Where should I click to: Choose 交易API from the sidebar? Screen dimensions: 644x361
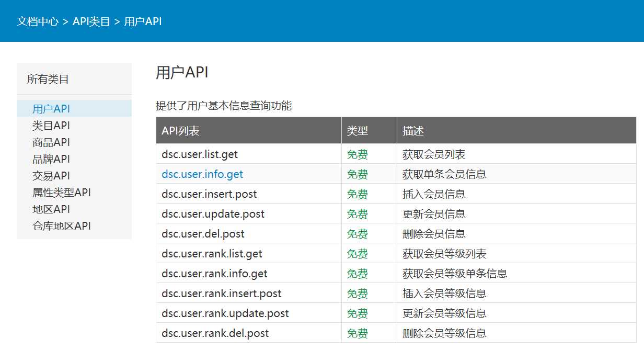tap(51, 176)
